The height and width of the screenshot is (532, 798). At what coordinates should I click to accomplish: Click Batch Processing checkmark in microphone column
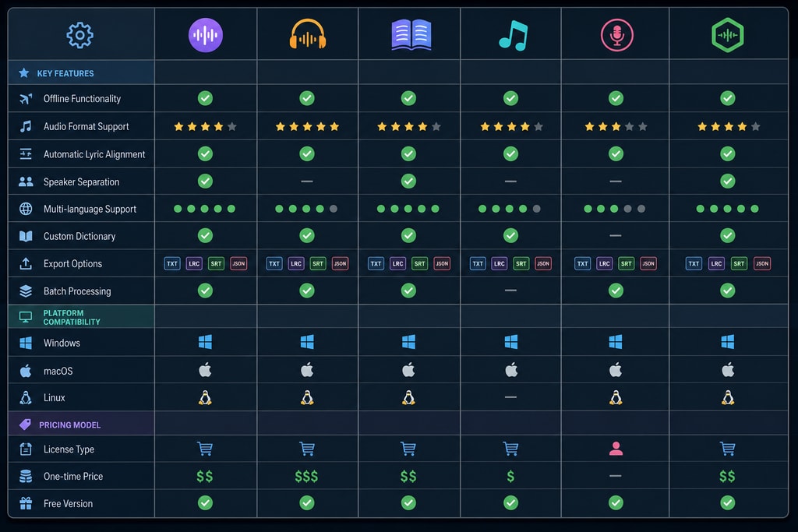coord(616,291)
